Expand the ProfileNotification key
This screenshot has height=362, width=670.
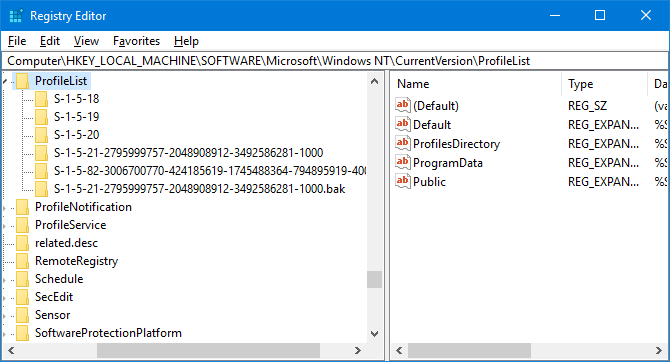(5, 207)
